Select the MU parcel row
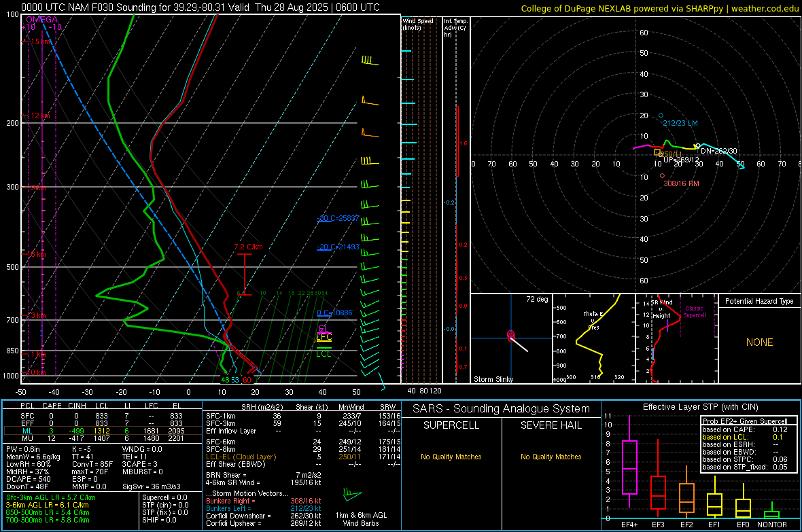Screen dimensions: 802x532 tap(103, 438)
